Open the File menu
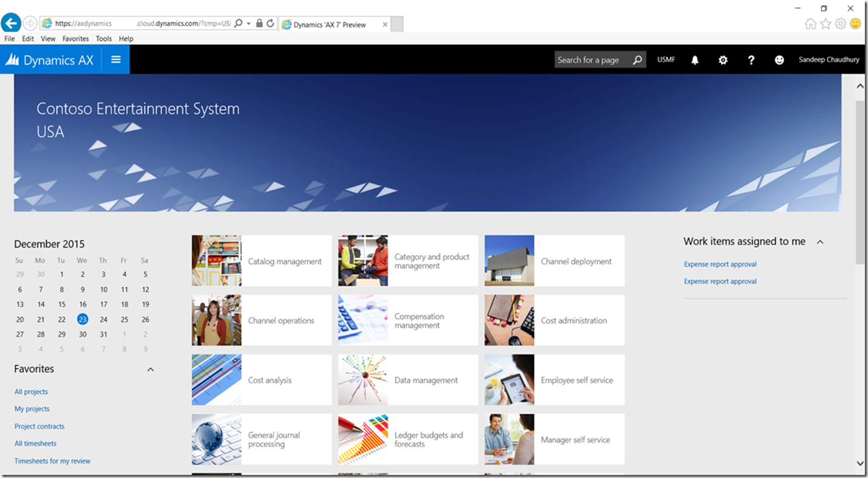The height and width of the screenshot is (478, 868). [x=10, y=39]
